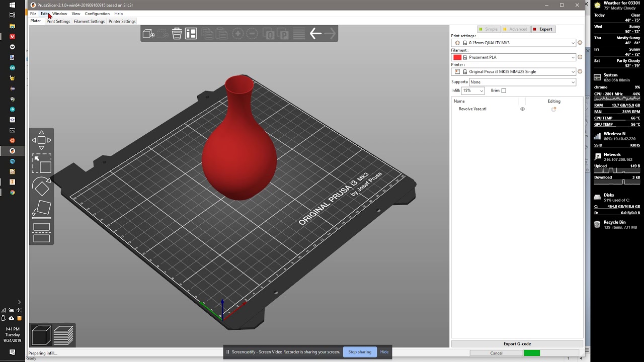Open Recycle Bin in desktop widget
Viewport: 644px width, 362px height.
[x=614, y=224]
